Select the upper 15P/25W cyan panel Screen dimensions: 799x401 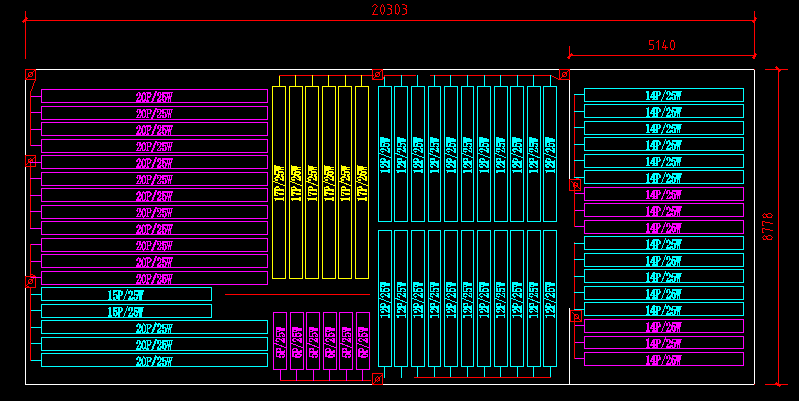point(126,294)
